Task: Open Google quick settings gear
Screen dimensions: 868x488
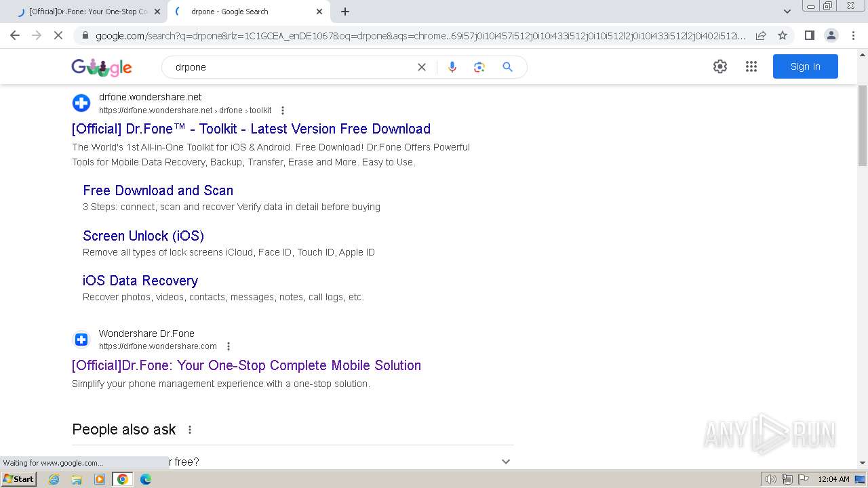Action: click(720, 66)
